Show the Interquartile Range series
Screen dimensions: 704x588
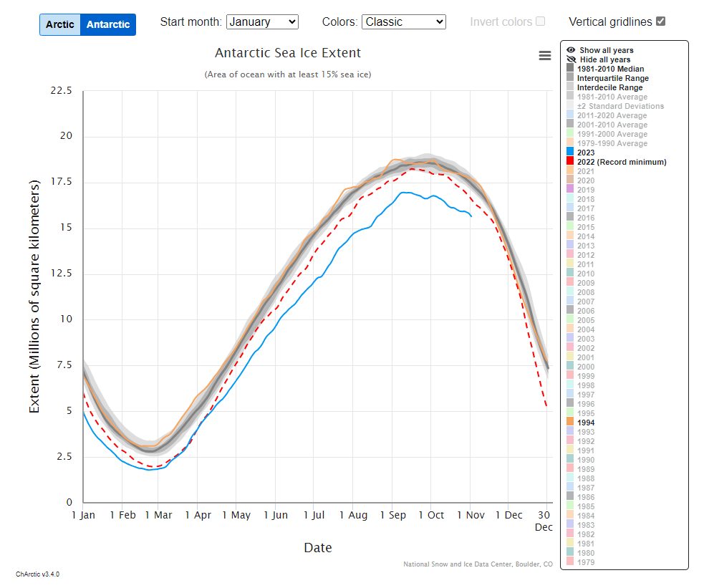612,78
